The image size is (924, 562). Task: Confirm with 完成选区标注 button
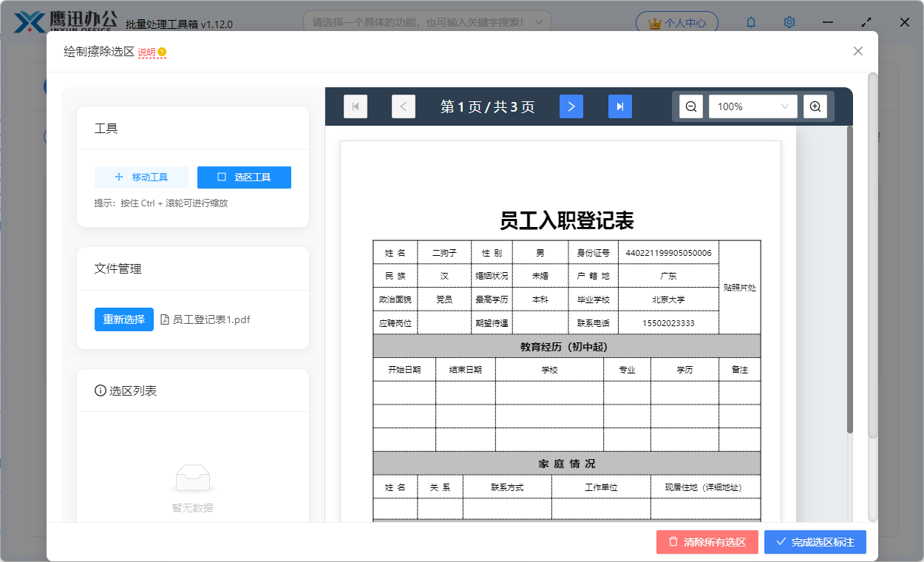tap(815, 542)
